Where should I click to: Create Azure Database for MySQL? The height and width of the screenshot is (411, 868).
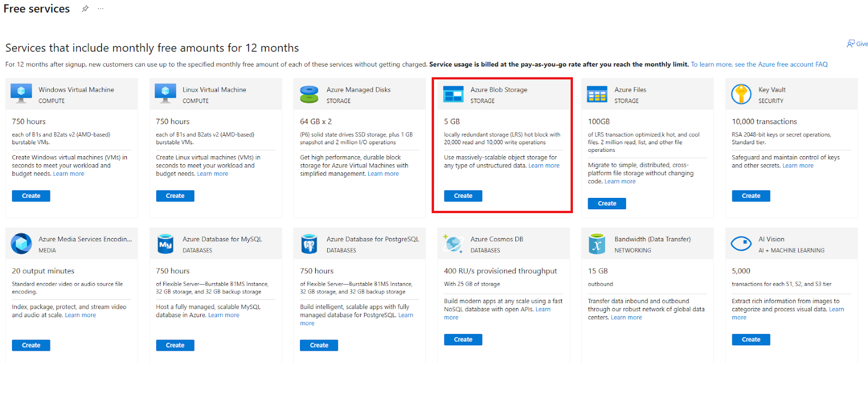click(x=175, y=345)
